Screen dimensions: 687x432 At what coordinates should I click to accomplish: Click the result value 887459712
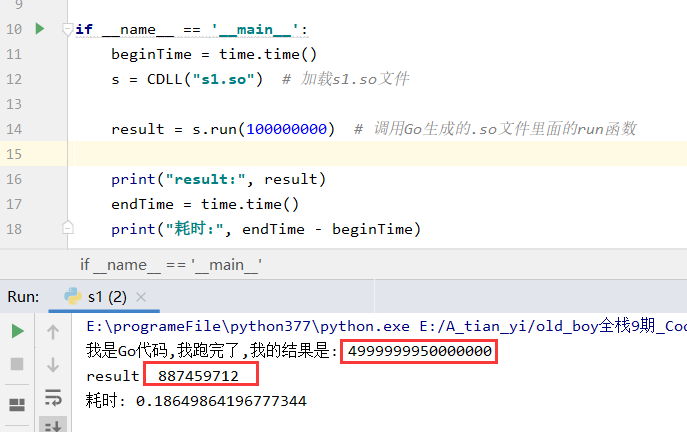[x=198, y=376]
